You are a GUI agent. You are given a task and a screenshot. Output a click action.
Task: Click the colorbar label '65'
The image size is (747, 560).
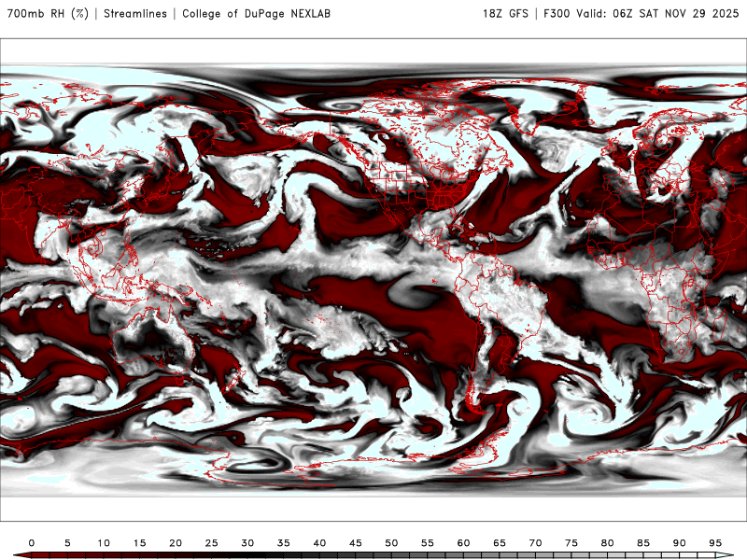(x=500, y=543)
